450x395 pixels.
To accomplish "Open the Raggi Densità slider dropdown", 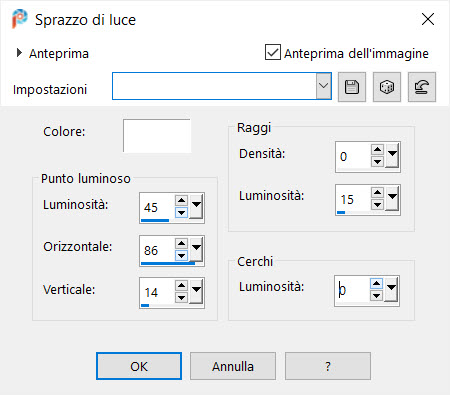I will coord(392,156).
